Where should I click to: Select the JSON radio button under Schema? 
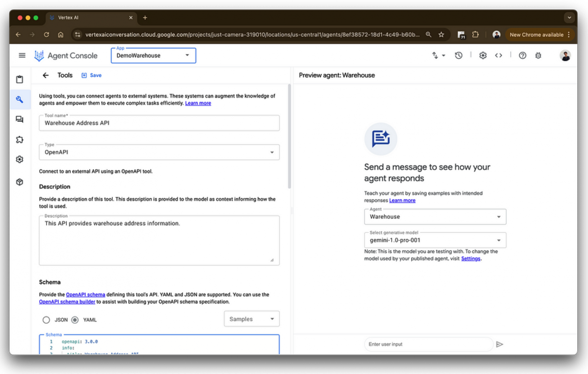pos(46,320)
